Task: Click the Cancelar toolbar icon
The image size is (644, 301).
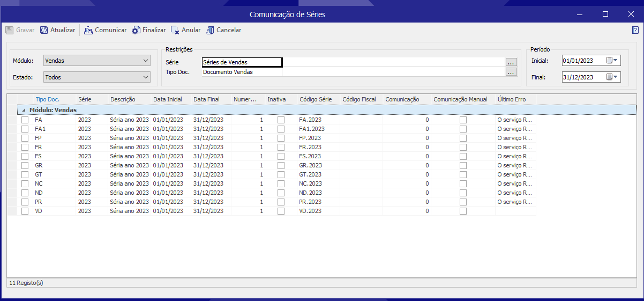Action: (x=211, y=30)
